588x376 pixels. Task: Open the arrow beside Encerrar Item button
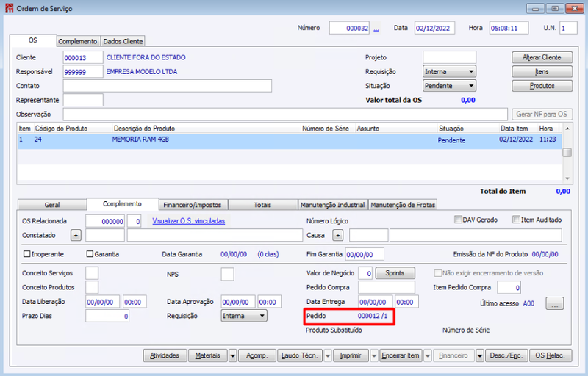(x=428, y=355)
